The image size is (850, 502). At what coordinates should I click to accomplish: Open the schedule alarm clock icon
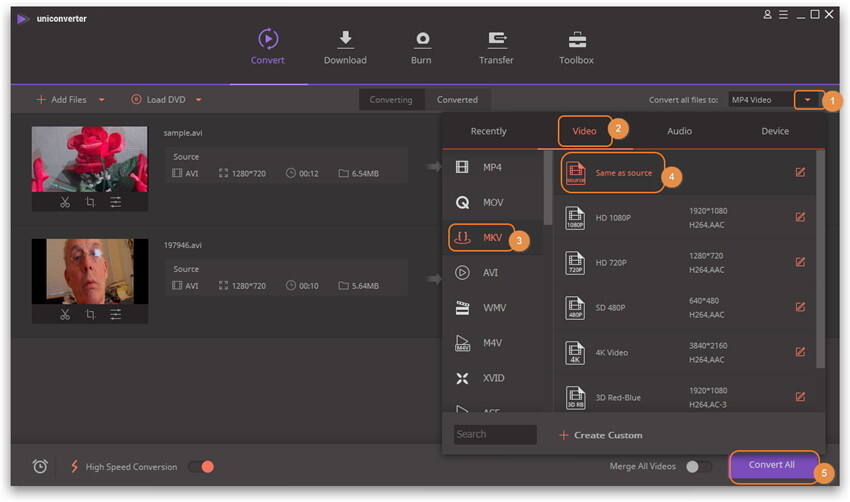pyautogui.click(x=40, y=466)
